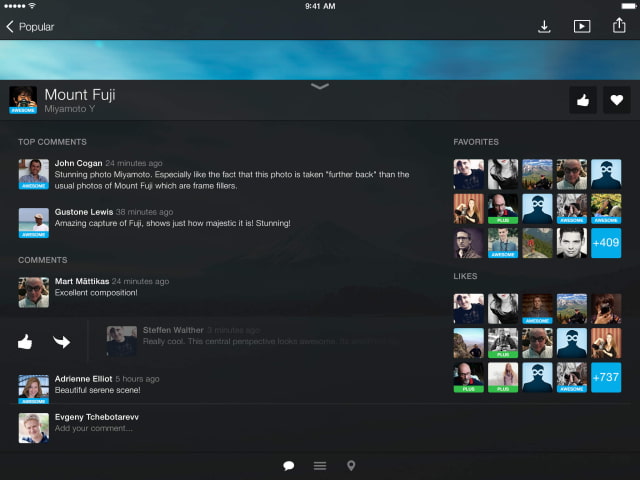The width and height of the screenshot is (640, 480).
Task: Tap the Add your comment field
Action: [93, 428]
